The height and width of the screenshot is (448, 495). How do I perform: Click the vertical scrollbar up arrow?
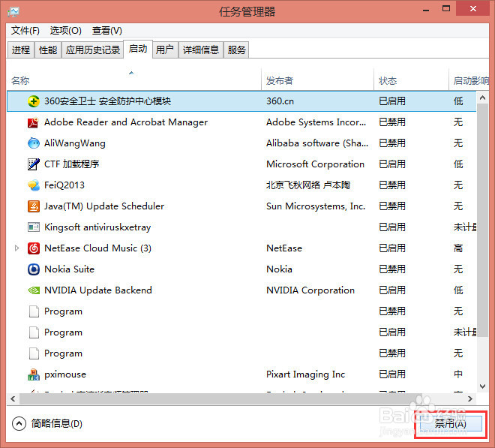coord(482,98)
